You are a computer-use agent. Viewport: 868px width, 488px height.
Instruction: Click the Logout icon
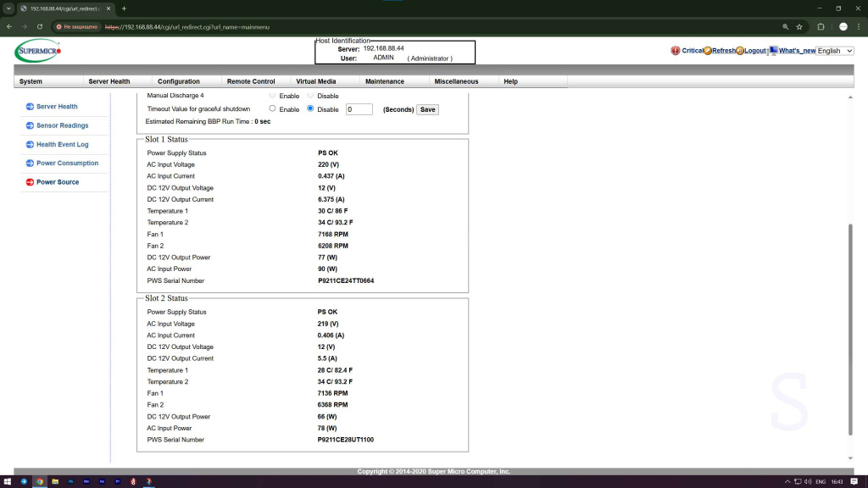(x=740, y=51)
